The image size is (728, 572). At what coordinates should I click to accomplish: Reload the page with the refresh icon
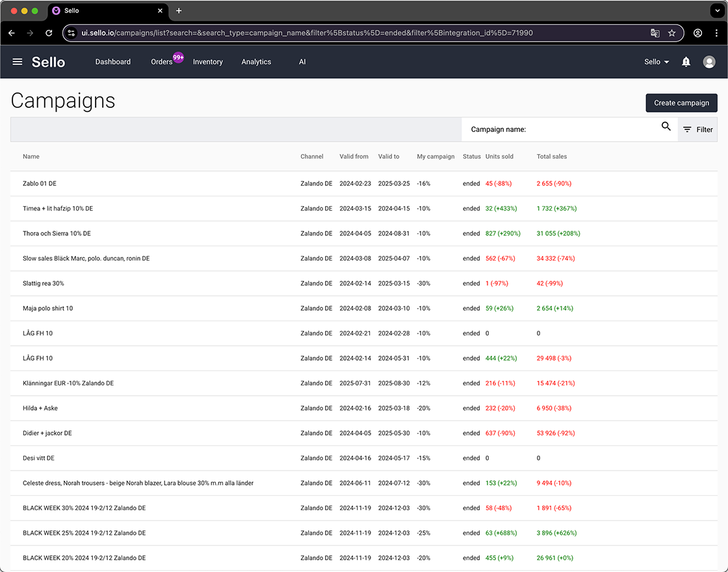pyautogui.click(x=49, y=32)
